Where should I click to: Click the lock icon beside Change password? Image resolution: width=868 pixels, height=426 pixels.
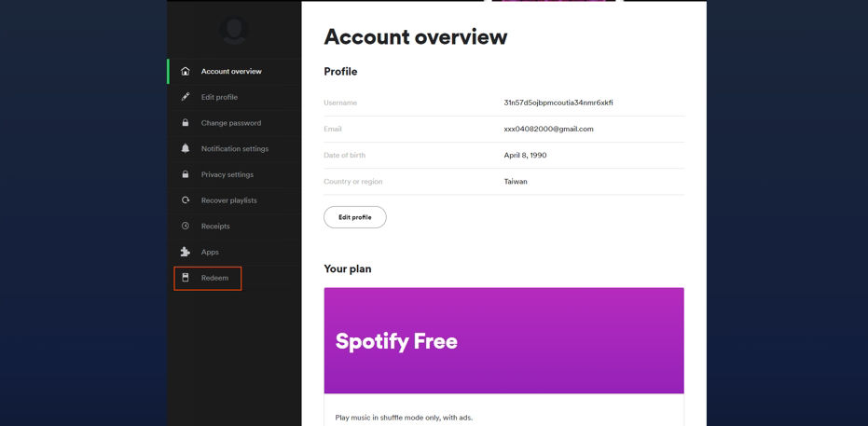pos(186,123)
